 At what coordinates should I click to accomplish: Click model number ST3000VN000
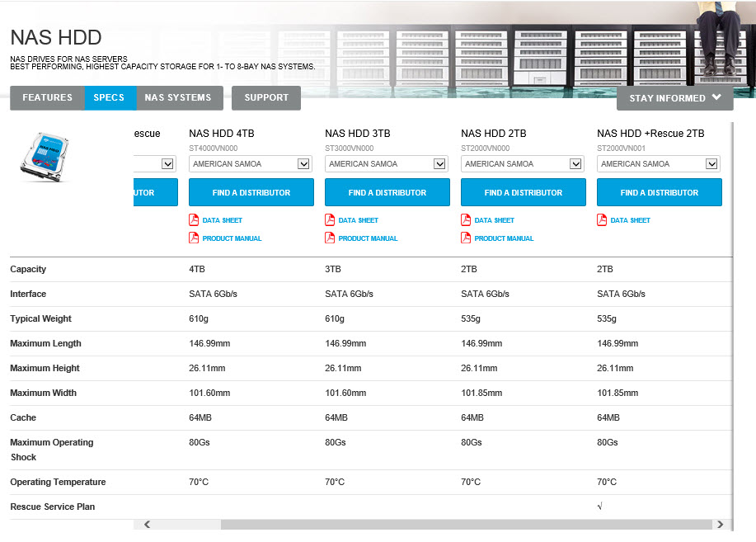(x=349, y=148)
